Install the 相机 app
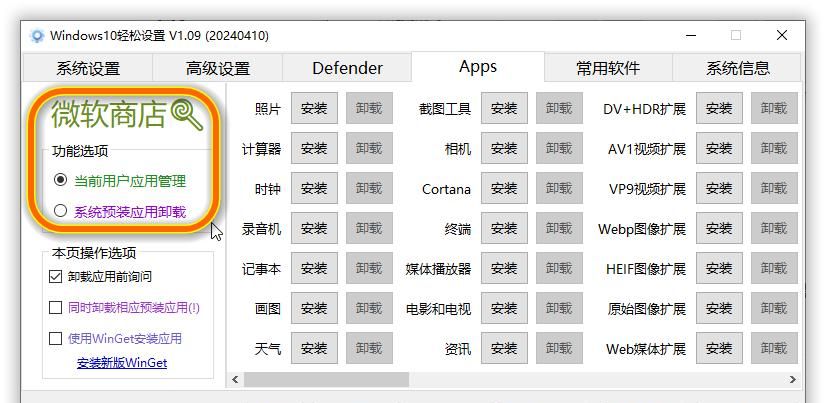 pos(504,149)
